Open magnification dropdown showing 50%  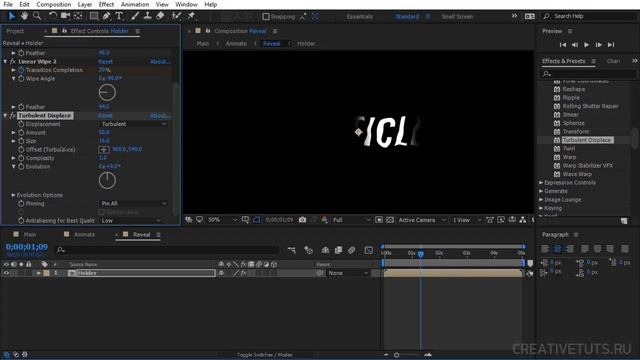click(x=222, y=220)
